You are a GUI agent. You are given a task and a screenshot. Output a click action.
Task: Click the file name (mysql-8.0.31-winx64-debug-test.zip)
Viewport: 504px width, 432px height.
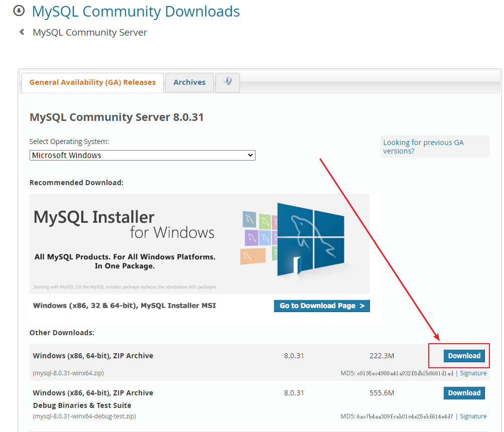[84, 416]
